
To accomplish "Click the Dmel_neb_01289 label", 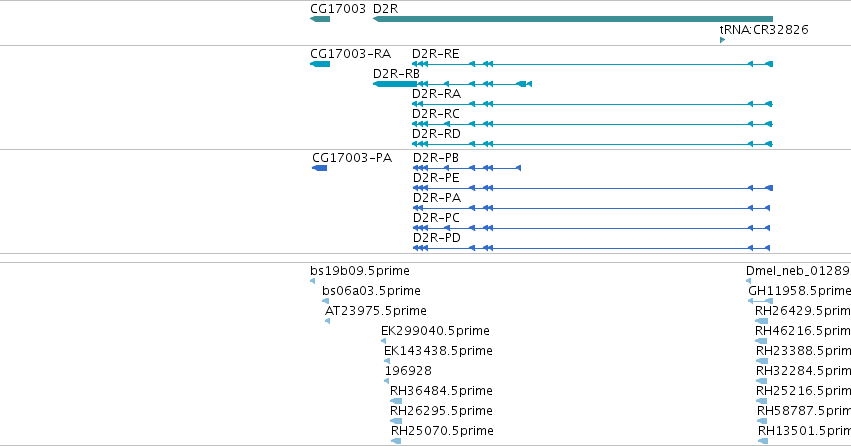I will tap(798, 271).
